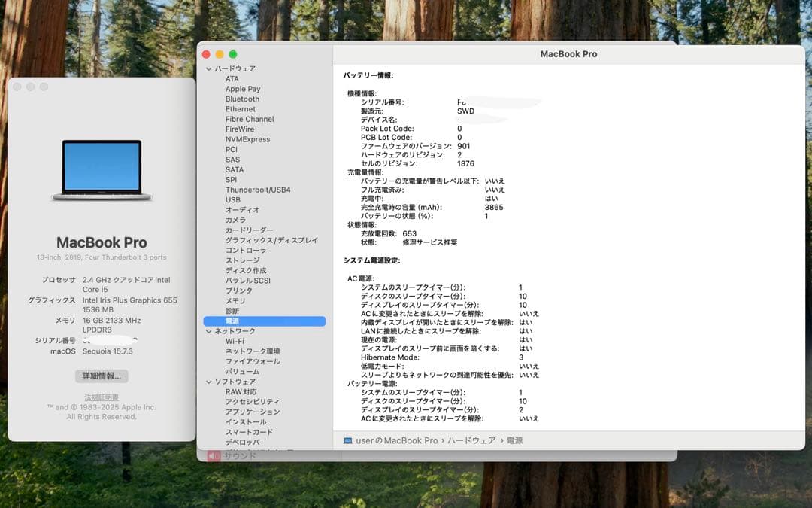The height and width of the screenshot is (508, 812).
Task: Select Thunderbolt/USB4 in the hardware list
Action: [x=257, y=190]
